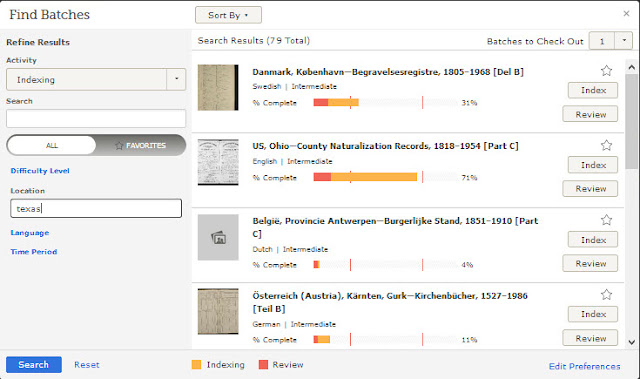The height and width of the screenshot is (379, 640).
Task: Click the scrollbar up arrow
Action: pos(632,67)
